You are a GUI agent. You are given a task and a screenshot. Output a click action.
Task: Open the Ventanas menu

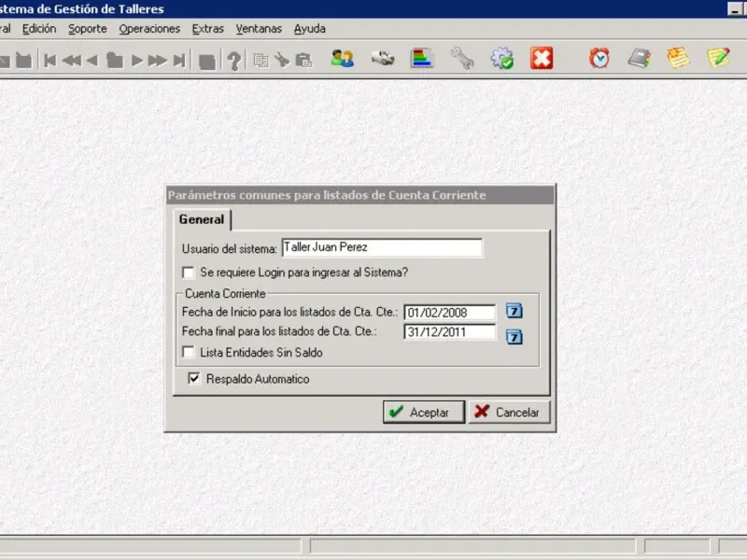pos(259,29)
